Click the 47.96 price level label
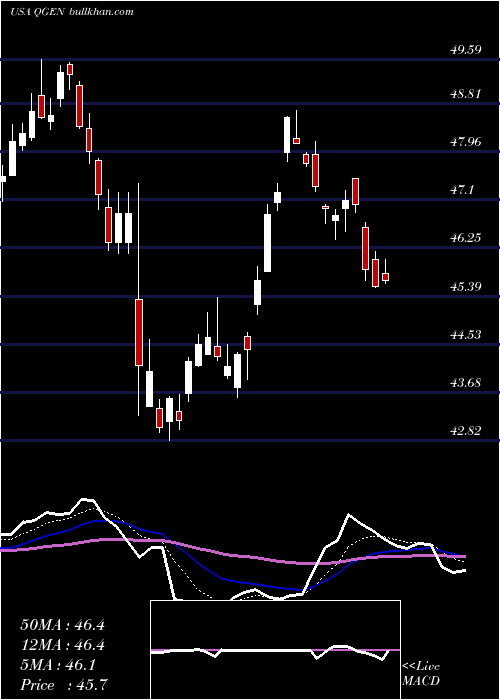500x700 pixels. click(x=465, y=142)
